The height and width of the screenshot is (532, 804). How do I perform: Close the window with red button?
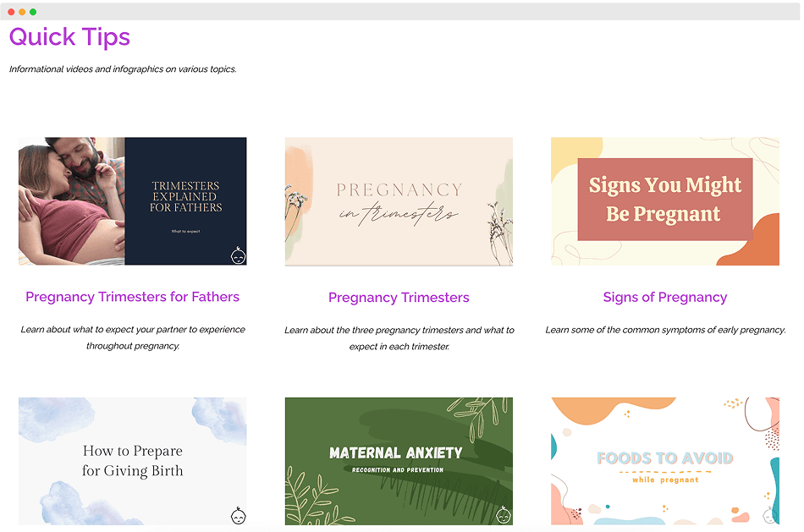(x=11, y=12)
